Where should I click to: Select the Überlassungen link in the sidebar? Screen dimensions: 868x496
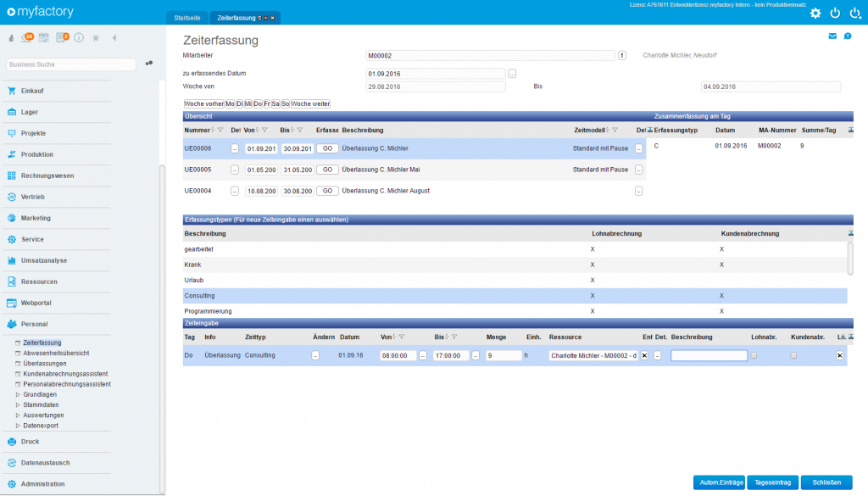tap(45, 362)
